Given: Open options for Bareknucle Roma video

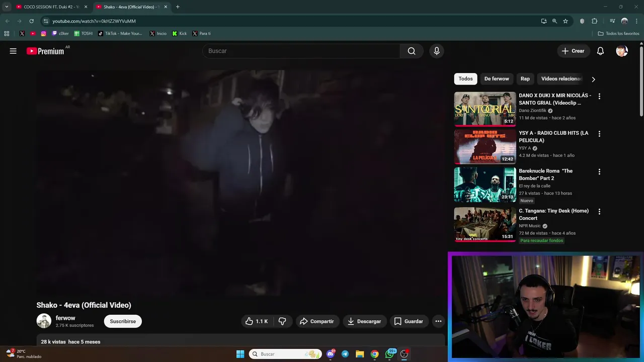Looking at the screenshot, I should (599, 171).
